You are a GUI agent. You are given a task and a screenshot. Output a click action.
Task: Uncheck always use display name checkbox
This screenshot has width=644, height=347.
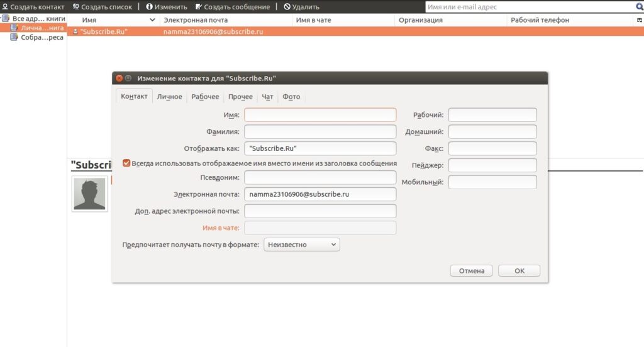coord(126,163)
